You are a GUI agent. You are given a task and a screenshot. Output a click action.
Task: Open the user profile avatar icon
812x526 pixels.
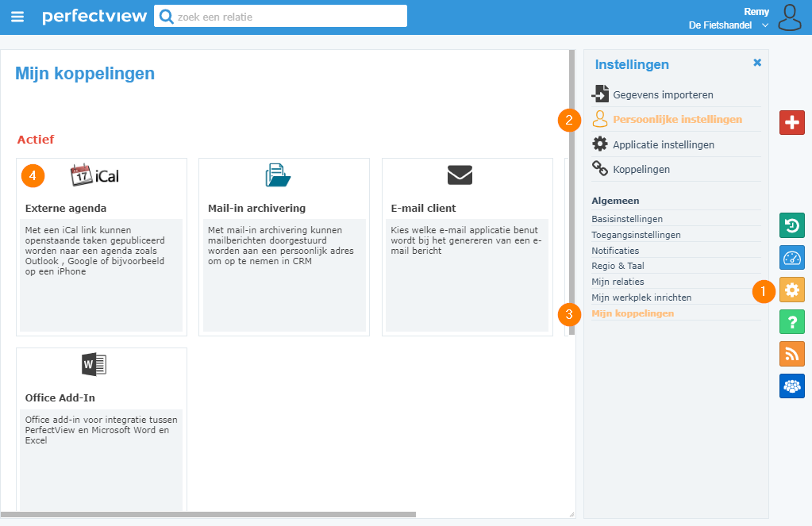pyautogui.click(x=790, y=17)
